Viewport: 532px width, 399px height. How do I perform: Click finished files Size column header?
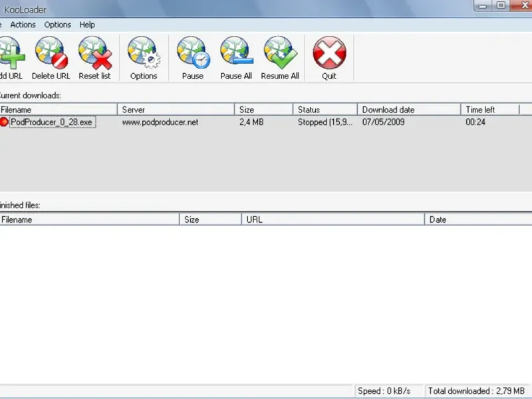tap(210, 219)
